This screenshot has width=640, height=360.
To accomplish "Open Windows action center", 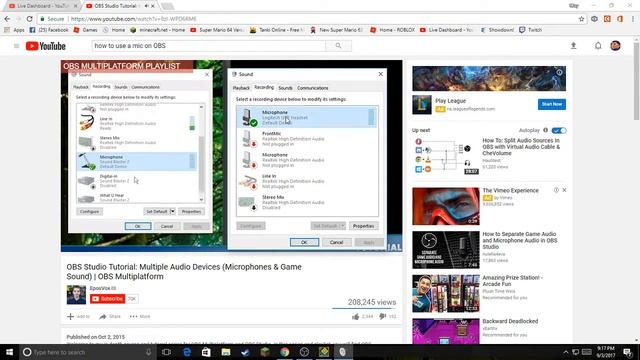I will click(628, 352).
